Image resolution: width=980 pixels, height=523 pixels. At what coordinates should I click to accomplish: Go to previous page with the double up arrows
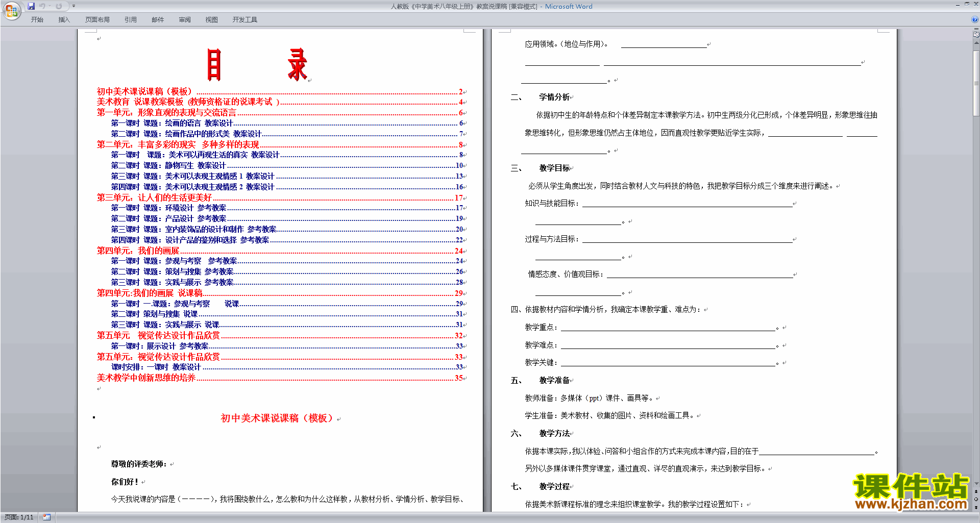pos(976,491)
